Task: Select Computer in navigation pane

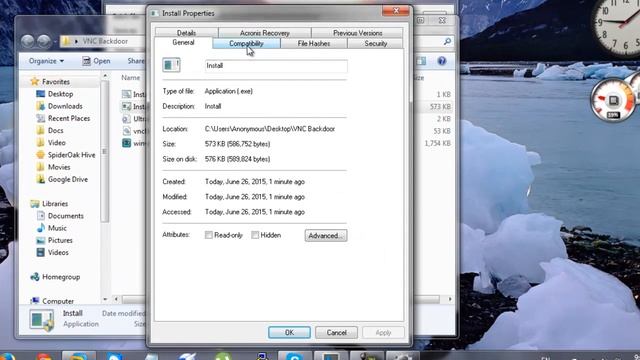Action: coord(58,301)
